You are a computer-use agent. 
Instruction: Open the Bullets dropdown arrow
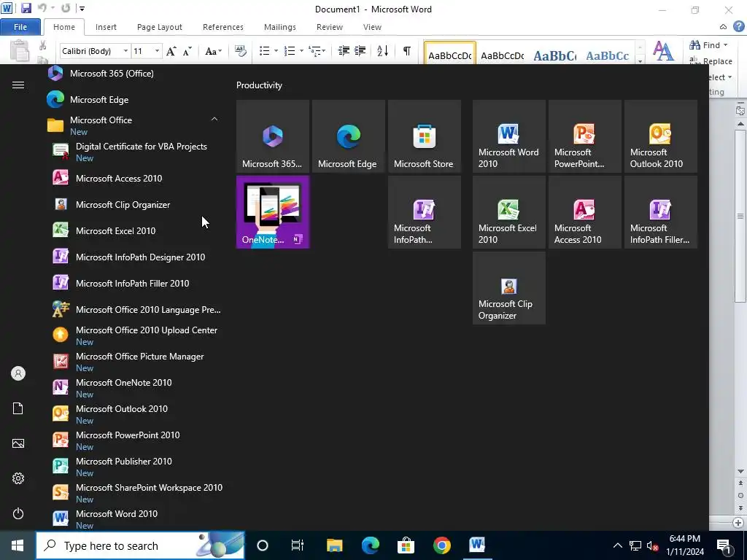276,51
